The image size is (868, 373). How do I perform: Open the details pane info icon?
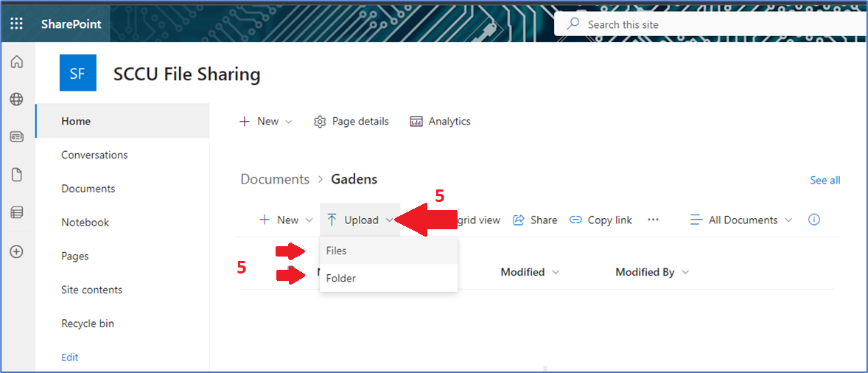[x=813, y=220]
